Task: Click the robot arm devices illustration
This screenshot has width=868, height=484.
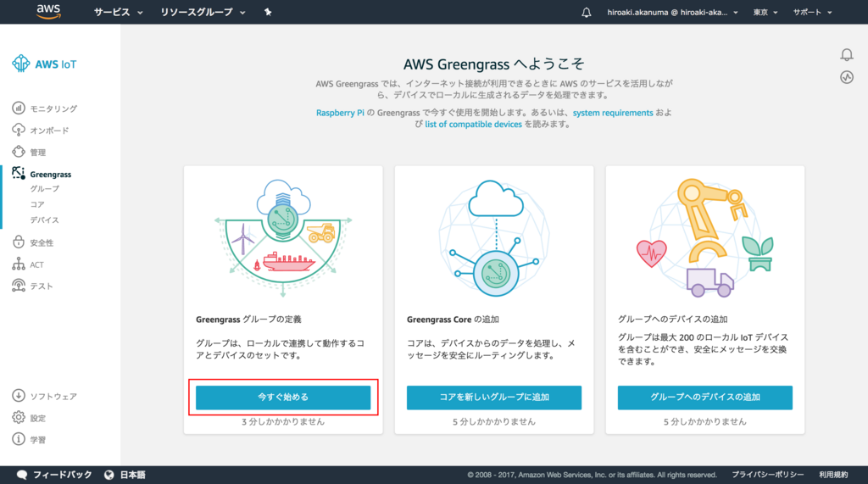Action: point(704,238)
